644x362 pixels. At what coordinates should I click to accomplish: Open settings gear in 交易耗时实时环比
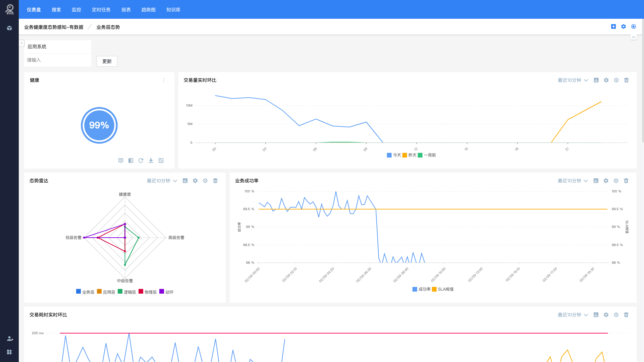[x=606, y=315]
